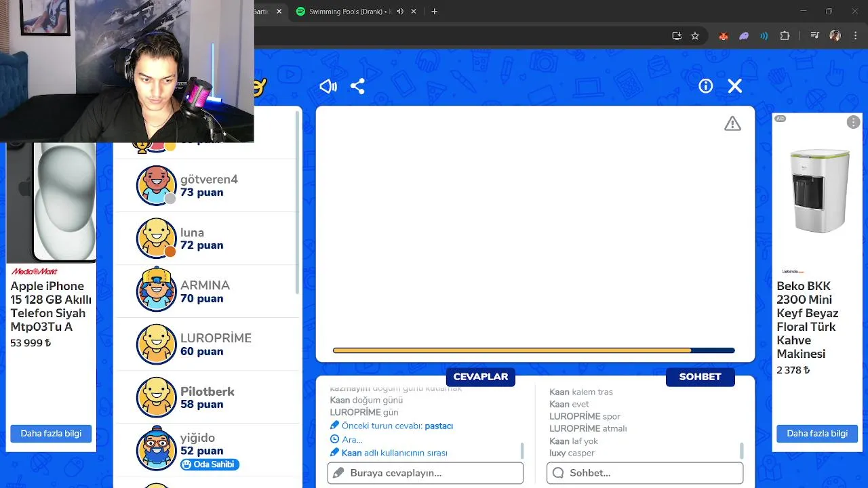868x488 pixels.
Task: Click 'Daha fazla bilgi' on the iPhone ad
Action: (51, 434)
